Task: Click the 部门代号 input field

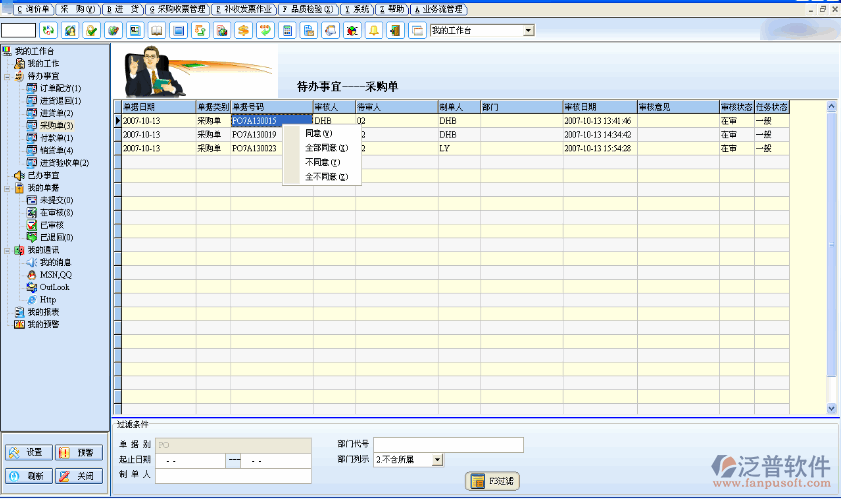Action: [x=448, y=444]
